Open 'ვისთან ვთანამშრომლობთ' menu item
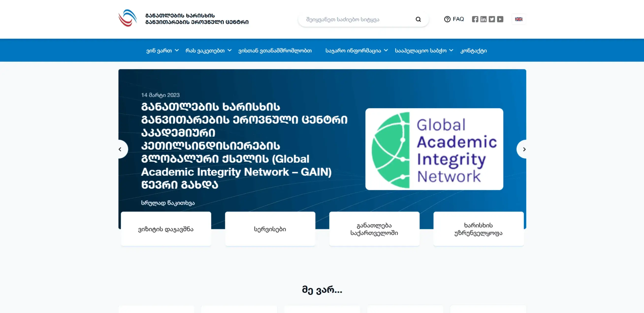Image resolution: width=644 pixels, height=313 pixels. point(275,51)
